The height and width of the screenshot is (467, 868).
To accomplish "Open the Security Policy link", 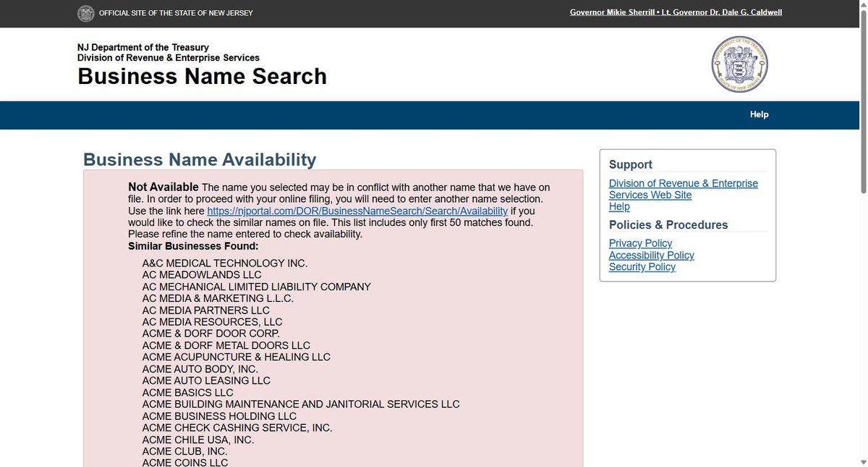I will 642,266.
